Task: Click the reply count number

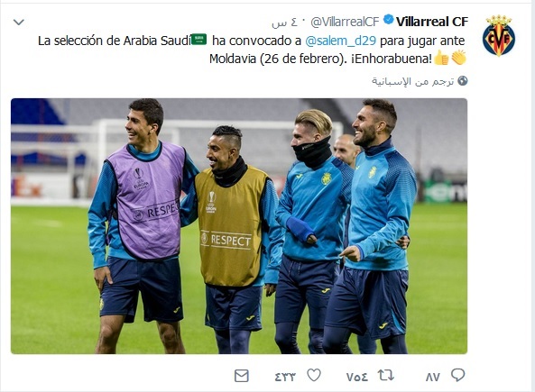Action: click(x=433, y=377)
